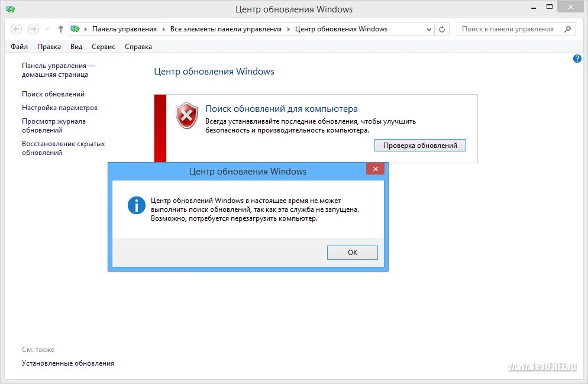
Task: Select Все элементы панели управления breadcrumb
Action: coord(226,29)
